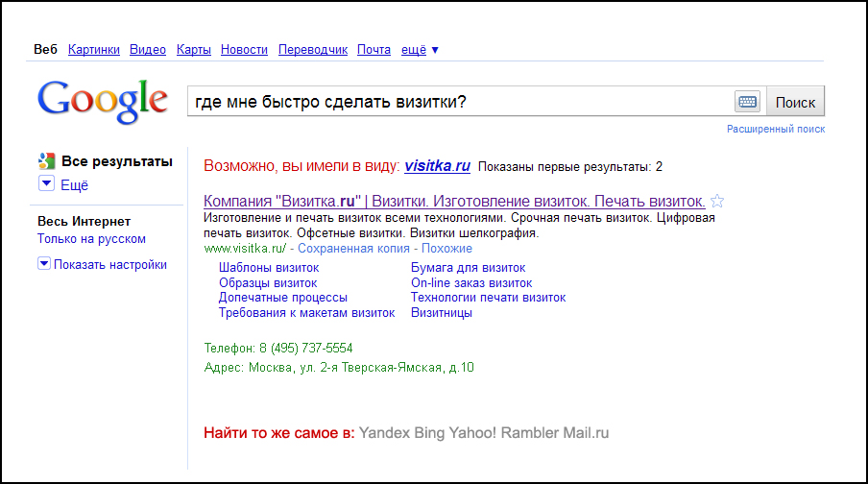Click the Поиск search button

[795, 102]
